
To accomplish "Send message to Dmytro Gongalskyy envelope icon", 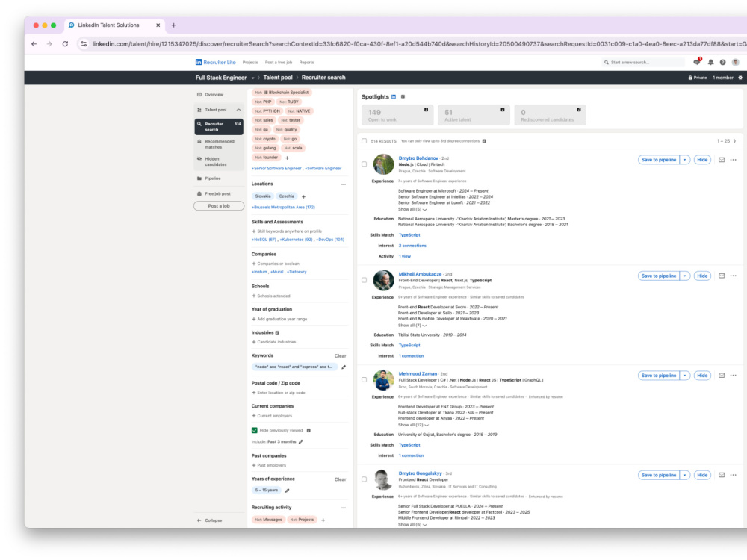I will pos(722,475).
